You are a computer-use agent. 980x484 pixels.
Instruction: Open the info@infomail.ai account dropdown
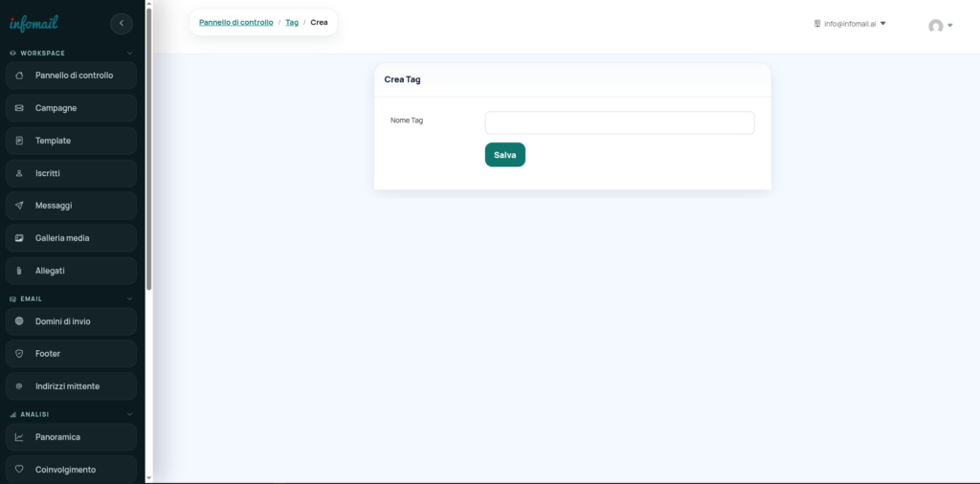coord(850,23)
